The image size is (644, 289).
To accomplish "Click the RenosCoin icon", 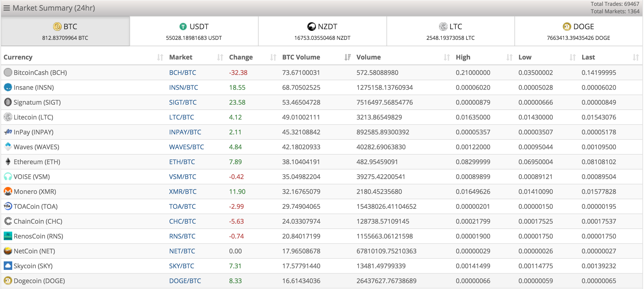I will point(8,236).
